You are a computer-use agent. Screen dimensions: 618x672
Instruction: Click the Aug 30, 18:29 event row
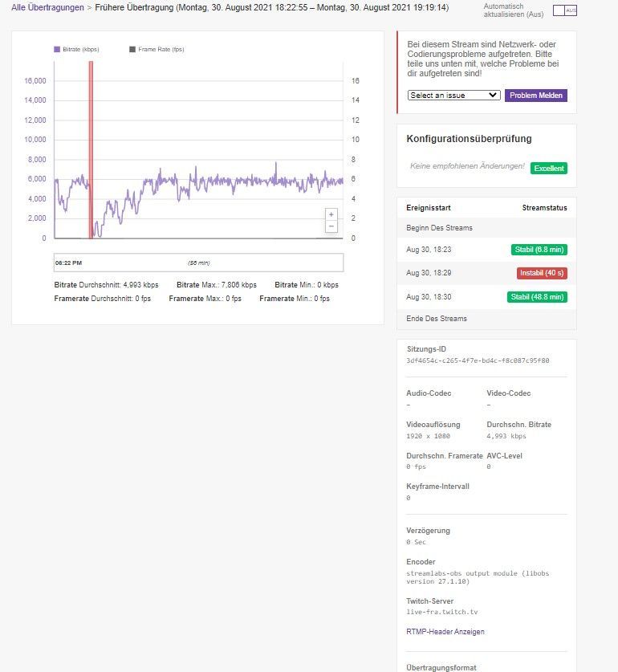(x=486, y=273)
